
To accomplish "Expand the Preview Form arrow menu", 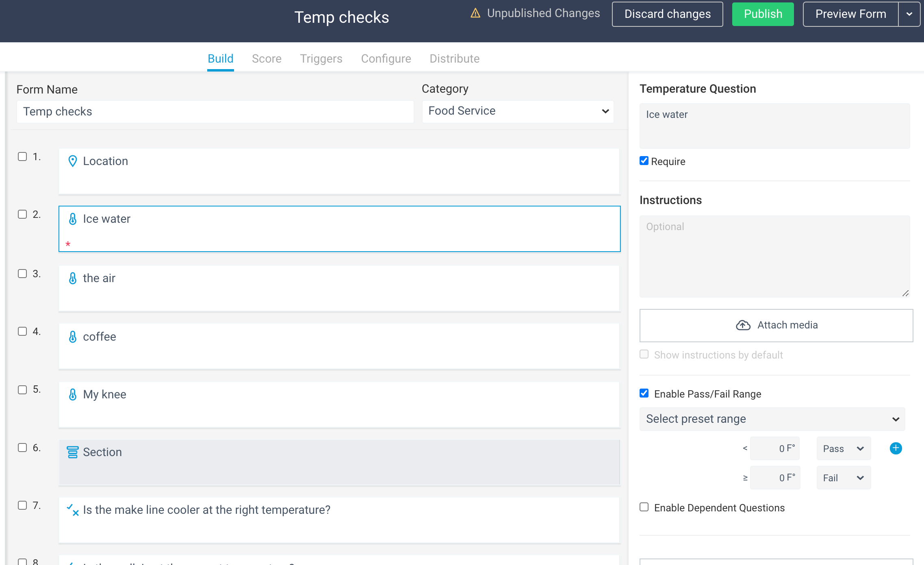I will (909, 14).
